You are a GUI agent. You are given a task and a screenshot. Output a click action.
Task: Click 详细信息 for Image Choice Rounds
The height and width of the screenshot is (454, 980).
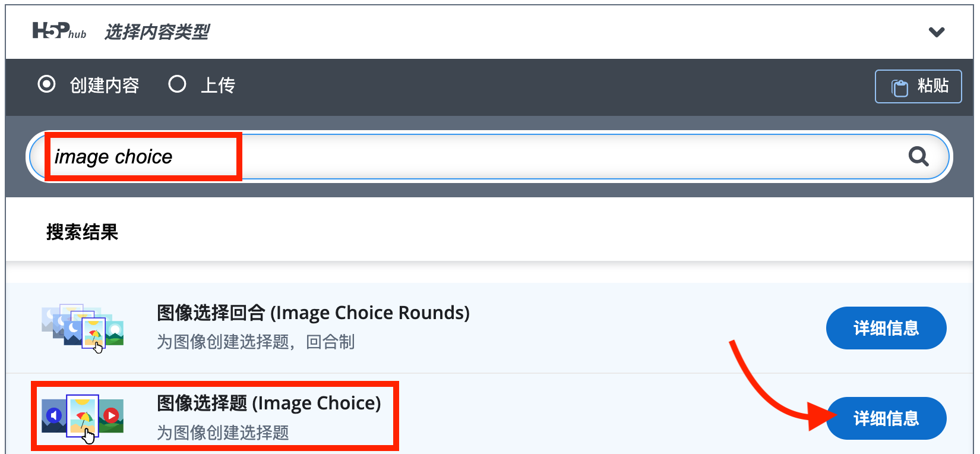[x=886, y=328]
